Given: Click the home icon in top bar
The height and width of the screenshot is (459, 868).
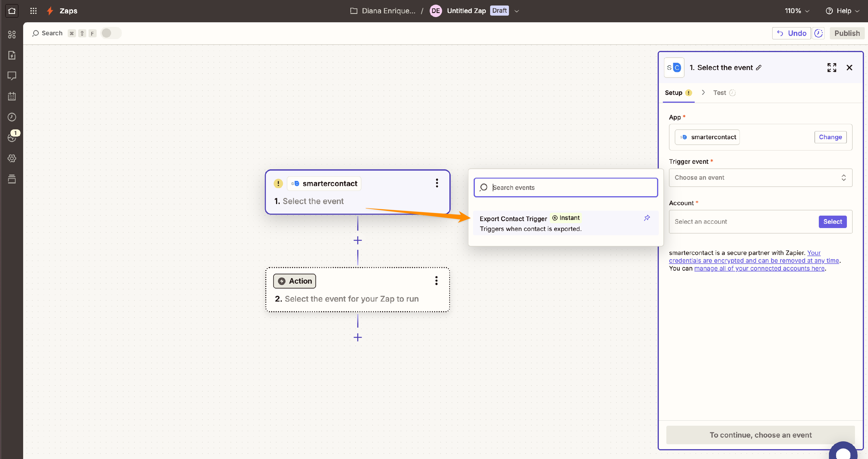Looking at the screenshot, I should tap(12, 11).
